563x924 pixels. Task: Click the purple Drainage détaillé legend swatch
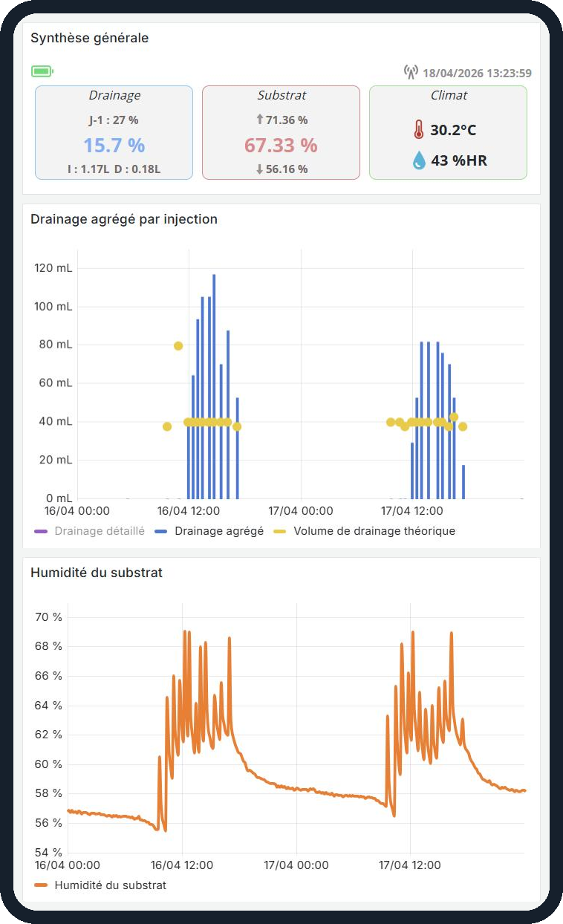click(41, 531)
